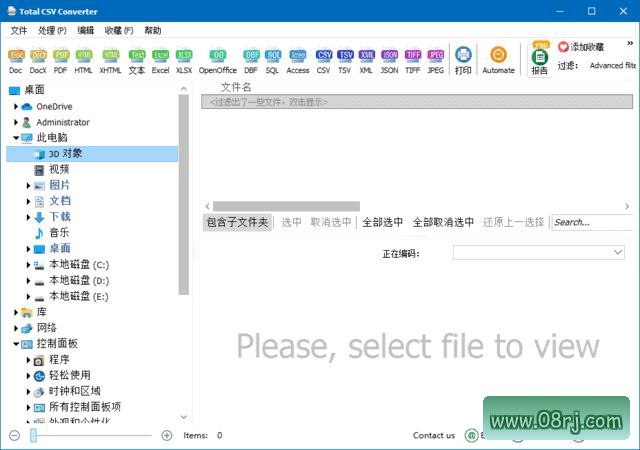Click 还原上一选择 button
The height and width of the screenshot is (450, 640).
pos(513,222)
